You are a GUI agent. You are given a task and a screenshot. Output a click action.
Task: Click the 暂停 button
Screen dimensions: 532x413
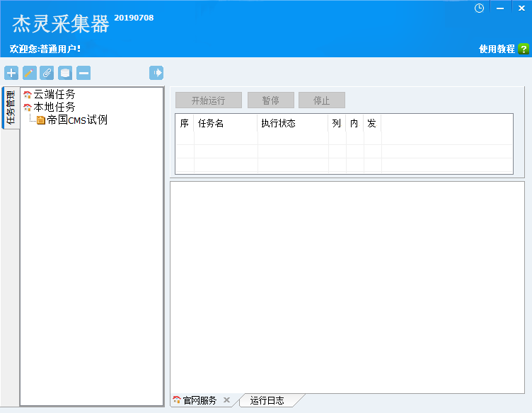point(271,100)
